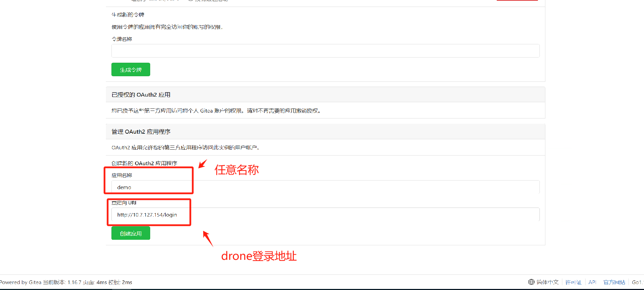
Task: Click the 生成新的令牌 heading text
Action: click(x=128, y=15)
